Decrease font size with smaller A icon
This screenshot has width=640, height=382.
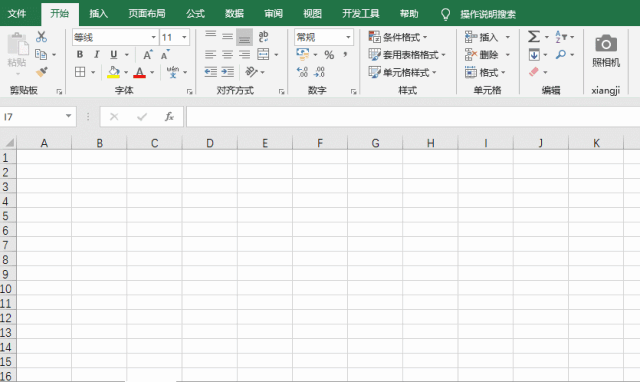165,54
